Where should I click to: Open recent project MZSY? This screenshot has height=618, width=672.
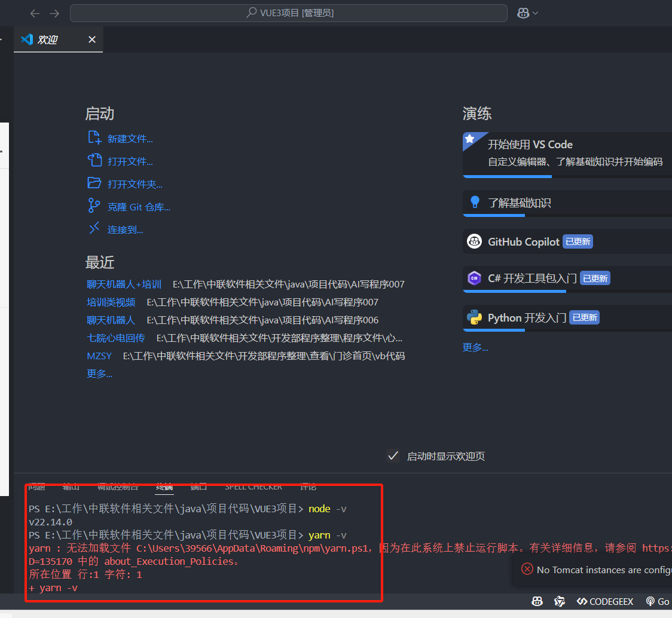(99, 356)
